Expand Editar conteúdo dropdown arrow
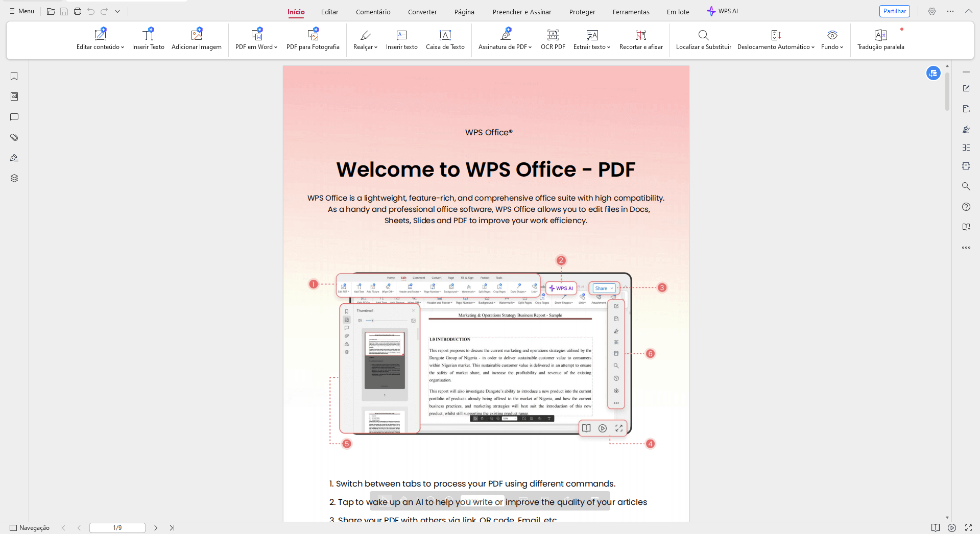Image resolution: width=980 pixels, height=534 pixels. click(123, 47)
